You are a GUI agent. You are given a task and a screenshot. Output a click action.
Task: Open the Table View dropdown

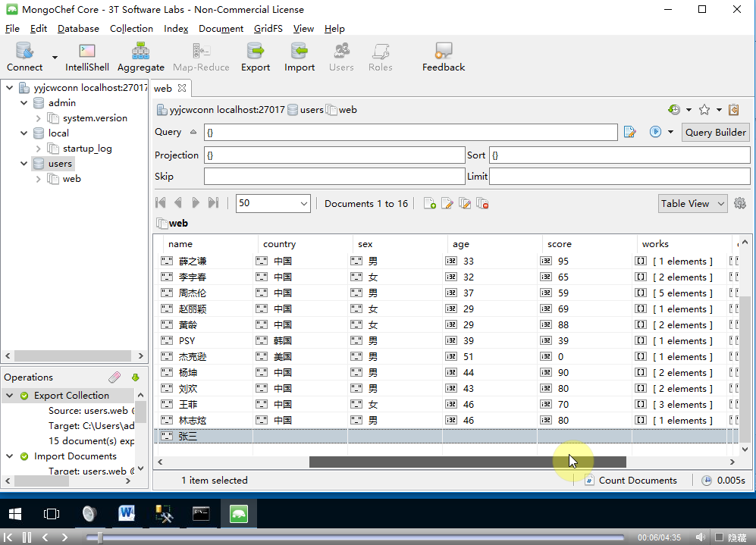(692, 203)
